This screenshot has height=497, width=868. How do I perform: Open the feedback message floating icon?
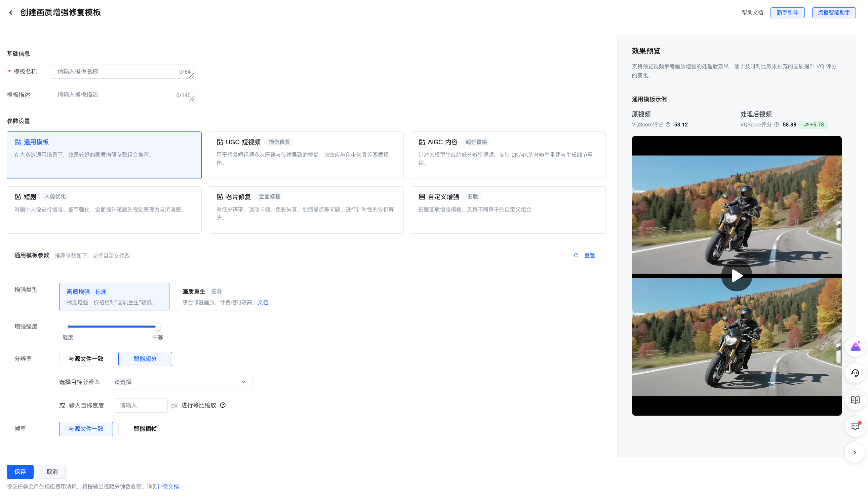[855, 426]
